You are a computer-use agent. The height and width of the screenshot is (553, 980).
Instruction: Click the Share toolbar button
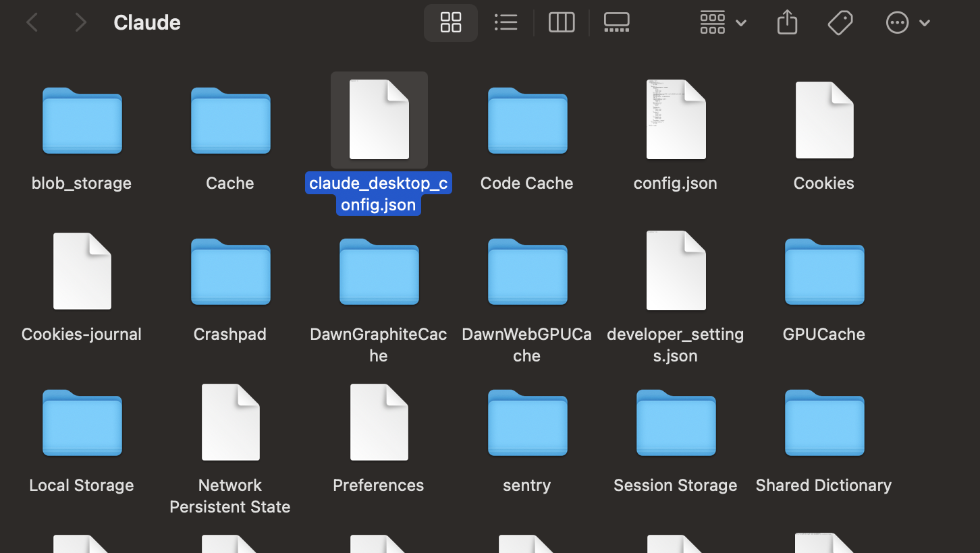point(787,22)
